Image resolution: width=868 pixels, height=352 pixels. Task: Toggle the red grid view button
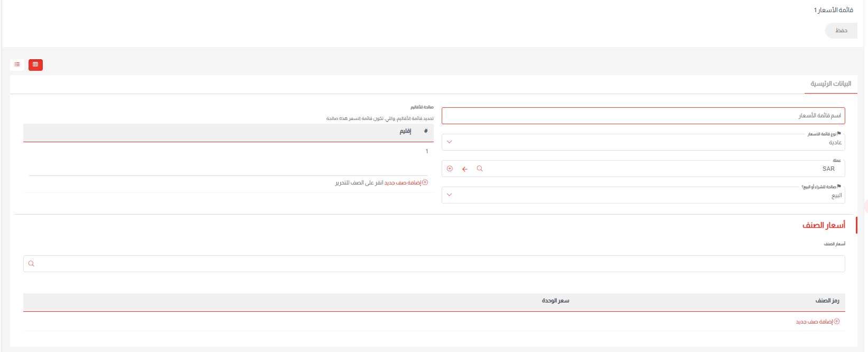[x=35, y=64]
